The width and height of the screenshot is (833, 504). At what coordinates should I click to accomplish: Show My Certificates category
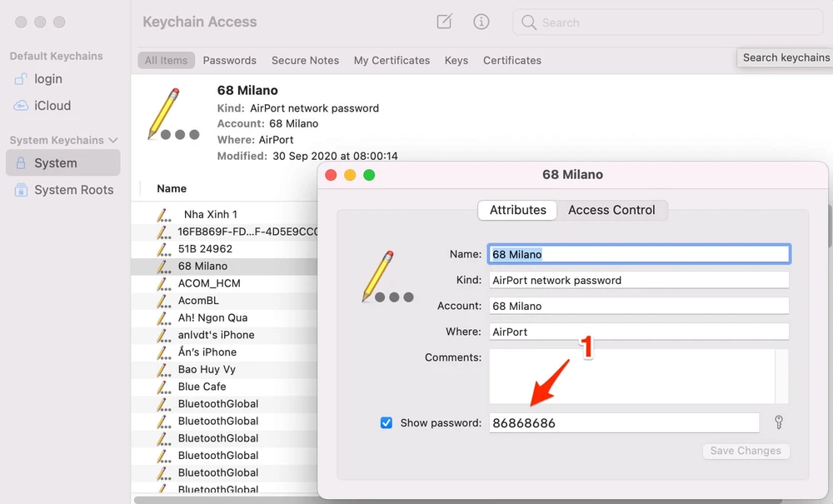tap(392, 60)
